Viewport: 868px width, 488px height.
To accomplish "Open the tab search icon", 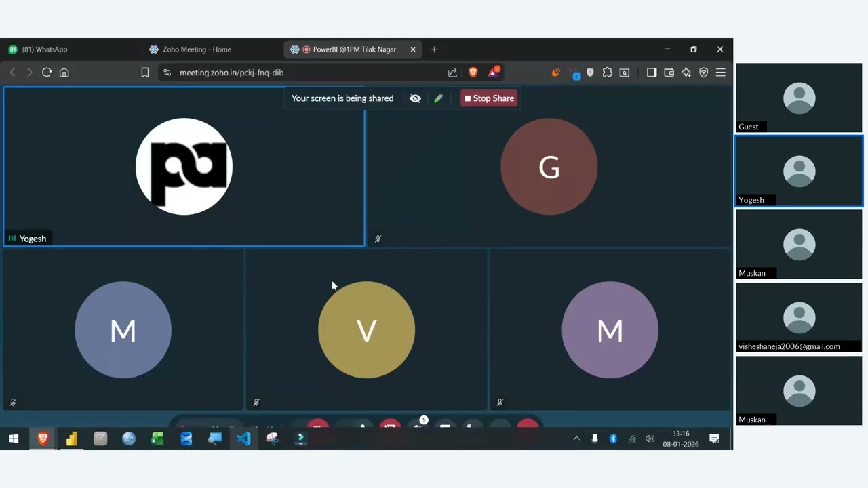I will click(625, 73).
